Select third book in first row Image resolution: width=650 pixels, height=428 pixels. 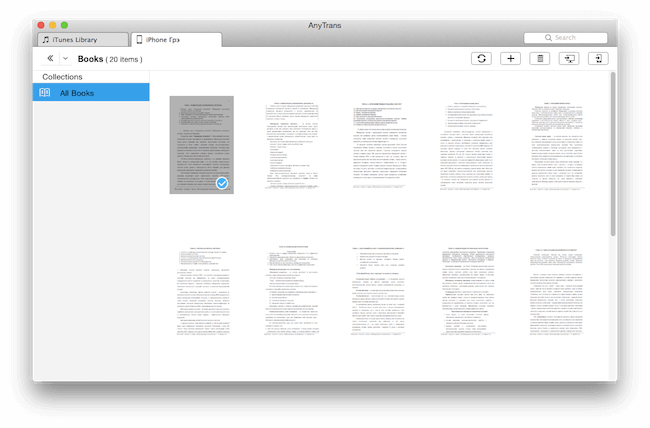(x=380, y=145)
